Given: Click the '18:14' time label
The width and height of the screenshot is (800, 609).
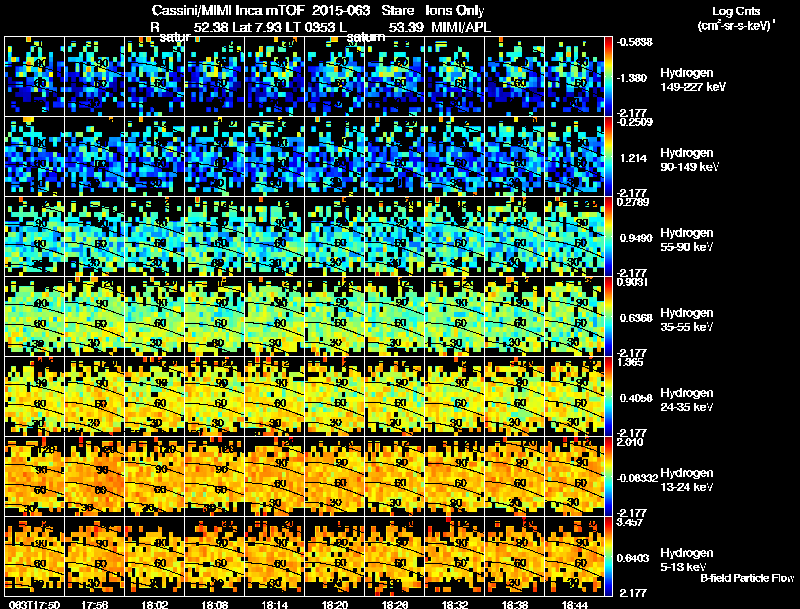Looking at the screenshot, I should click(x=275, y=605).
